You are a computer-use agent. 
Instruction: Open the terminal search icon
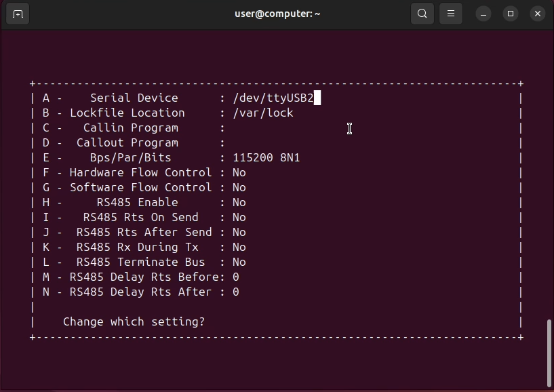pyautogui.click(x=422, y=14)
